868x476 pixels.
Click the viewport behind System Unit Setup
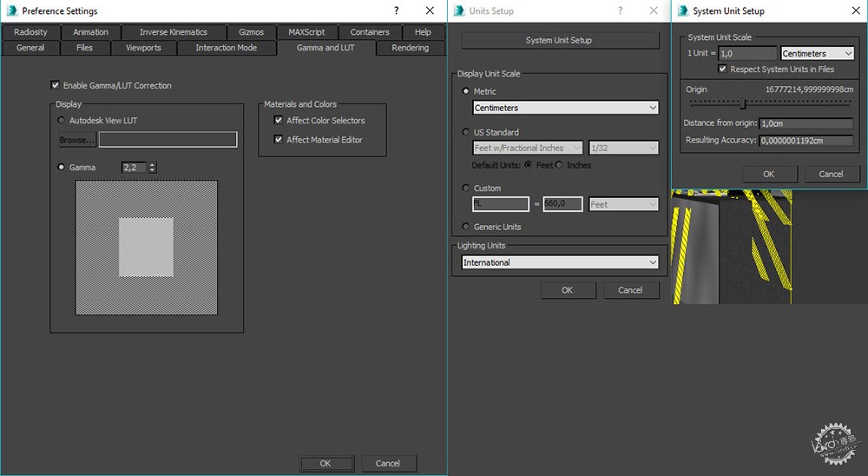(x=731, y=247)
